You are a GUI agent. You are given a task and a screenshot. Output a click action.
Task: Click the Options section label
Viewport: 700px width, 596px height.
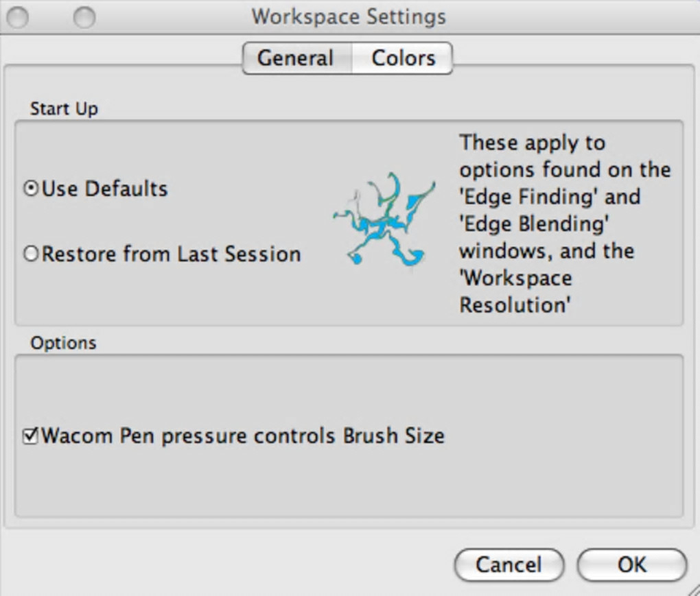pyautogui.click(x=63, y=343)
